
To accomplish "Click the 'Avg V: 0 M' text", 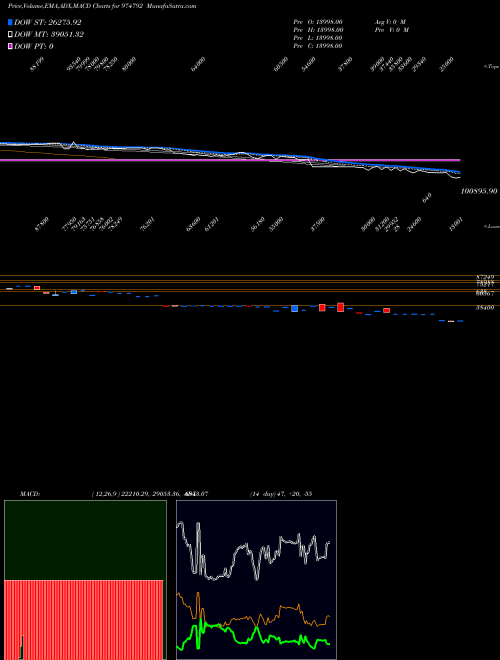I will click(x=390, y=22).
